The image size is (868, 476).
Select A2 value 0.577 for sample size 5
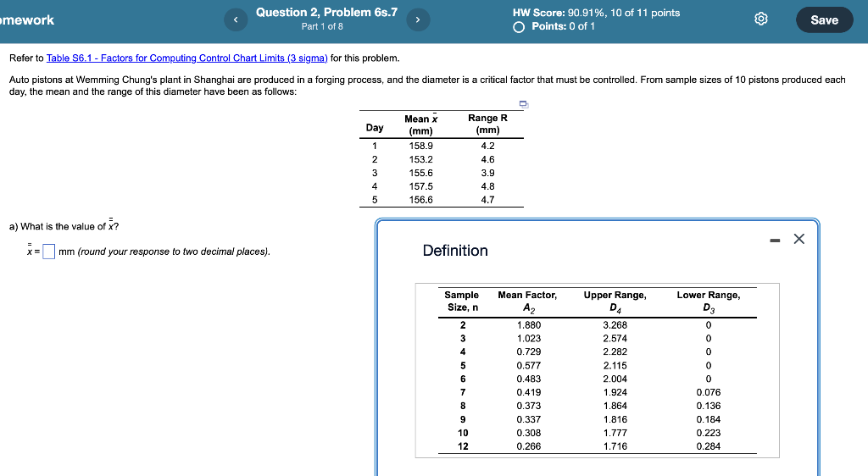(x=529, y=365)
